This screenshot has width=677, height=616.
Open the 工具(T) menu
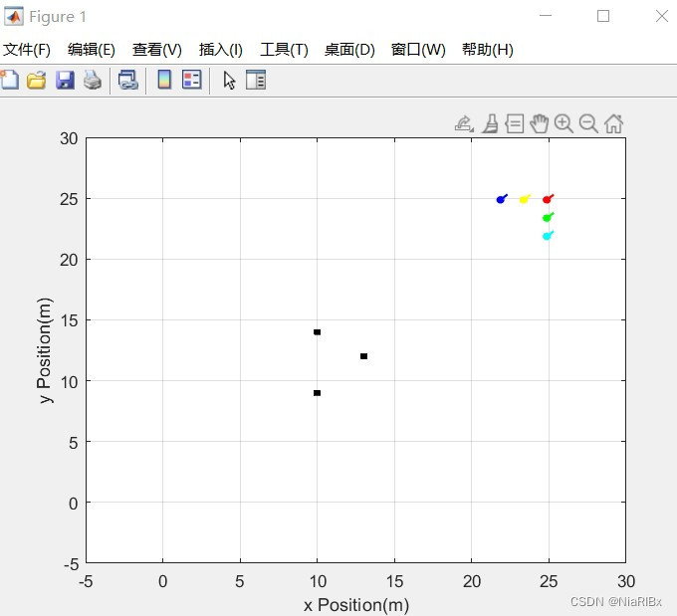(x=284, y=50)
